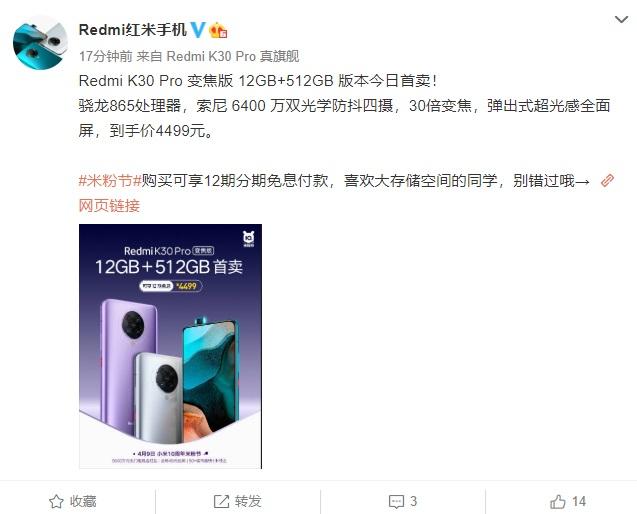Click the blue V verification badge
This screenshot has width=637, height=514.
point(198,30)
